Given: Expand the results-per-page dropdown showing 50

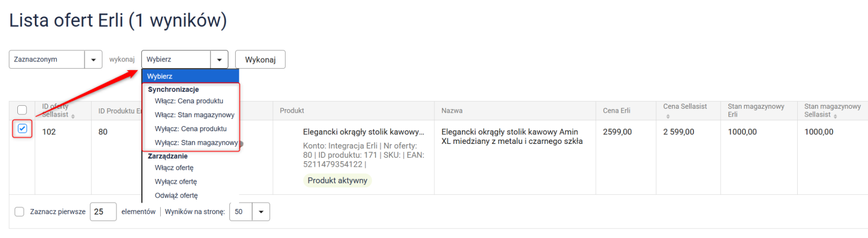Looking at the screenshot, I should (x=261, y=212).
